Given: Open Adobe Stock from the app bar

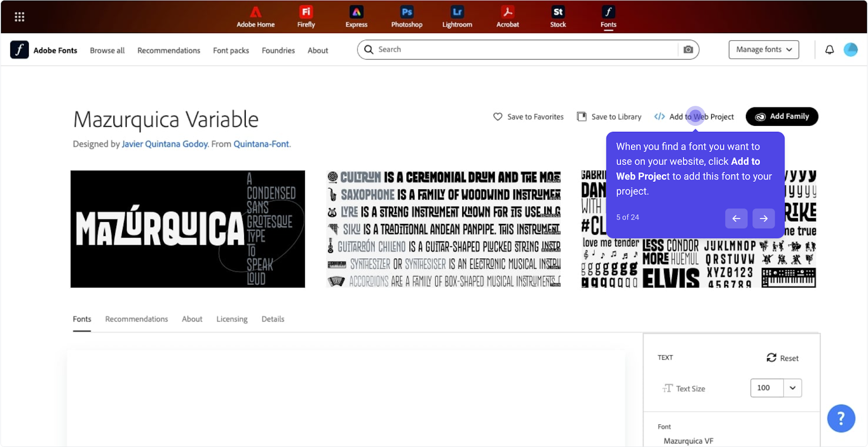Looking at the screenshot, I should coord(558,17).
